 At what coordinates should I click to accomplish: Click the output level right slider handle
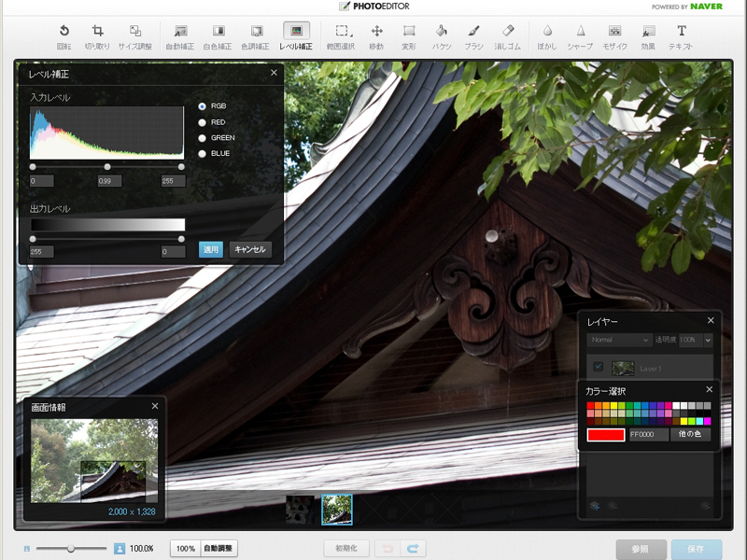(x=181, y=239)
